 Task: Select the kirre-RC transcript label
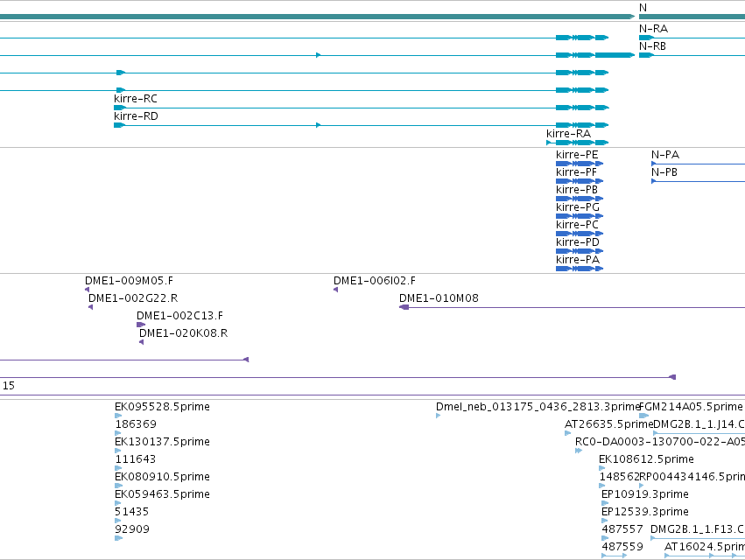tap(136, 98)
